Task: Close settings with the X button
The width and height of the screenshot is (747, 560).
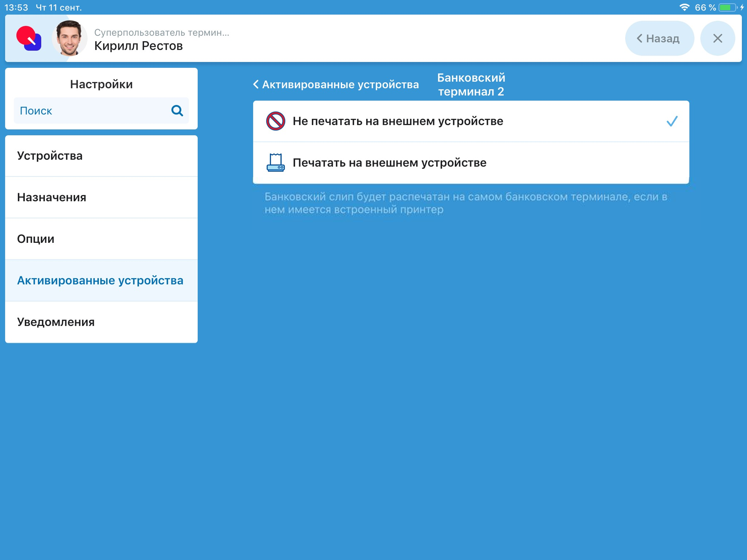Action: (717, 38)
